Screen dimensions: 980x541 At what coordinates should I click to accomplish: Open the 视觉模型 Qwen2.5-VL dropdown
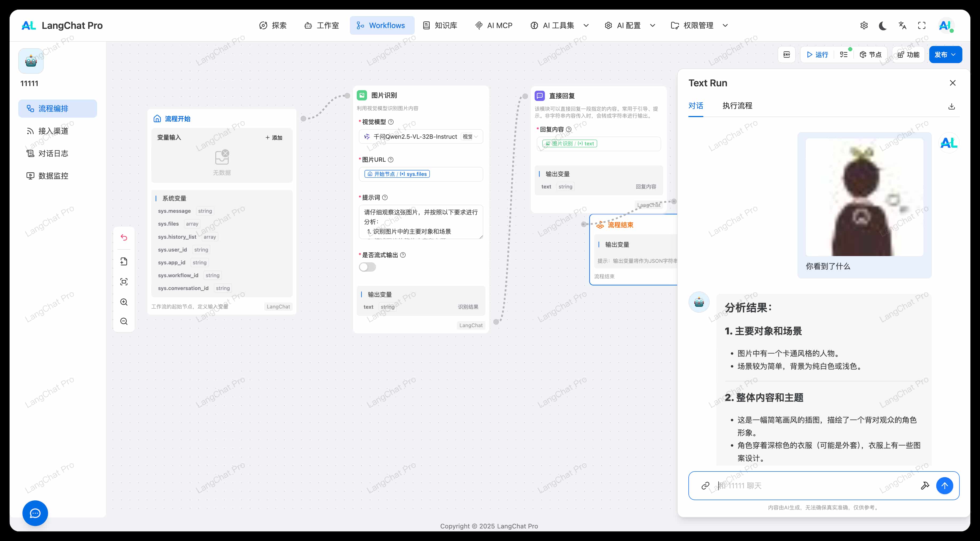point(421,137)
